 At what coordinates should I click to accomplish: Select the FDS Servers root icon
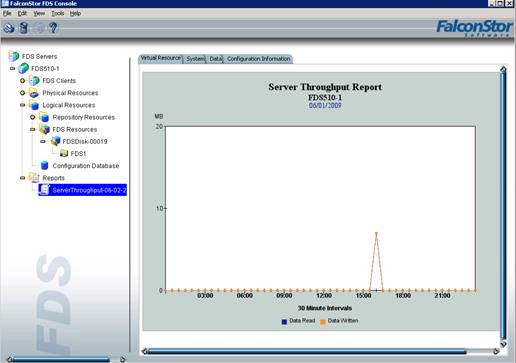coord(14,56)
